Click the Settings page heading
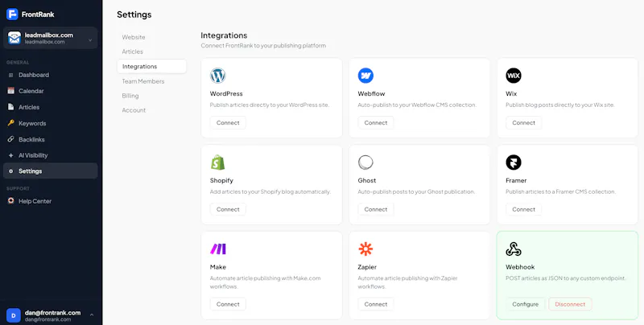 pos(134,14)
